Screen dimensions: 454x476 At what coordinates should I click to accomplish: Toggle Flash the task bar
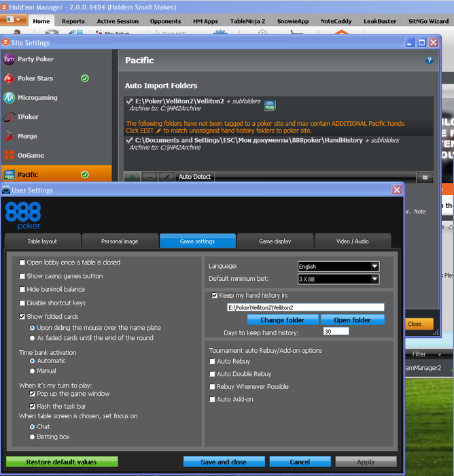(32, 406)
